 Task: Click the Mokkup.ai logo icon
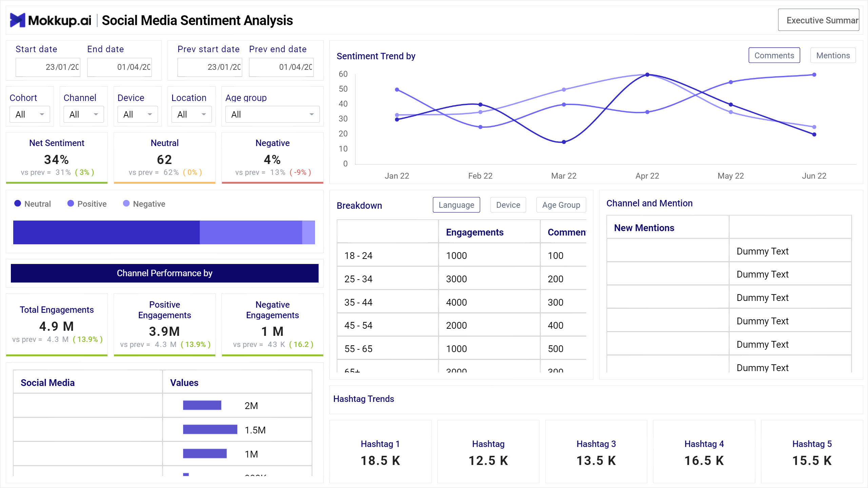pyautogui.click(x=18, y=20)
